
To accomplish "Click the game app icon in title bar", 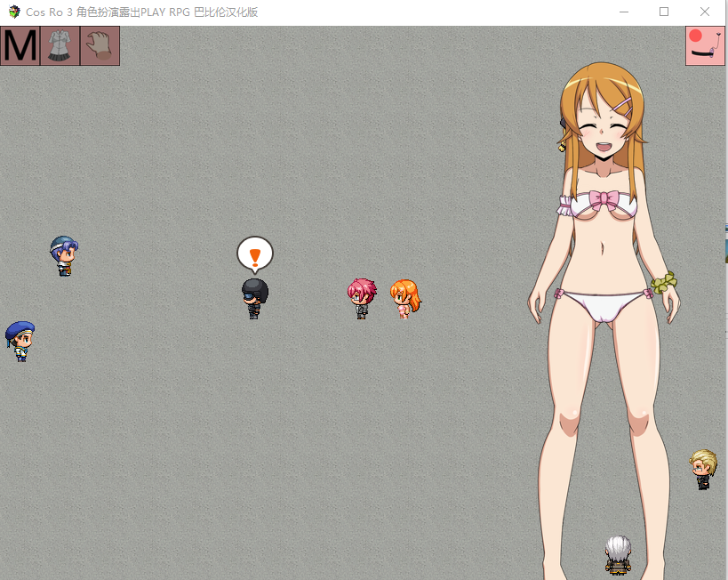I will pyautogui.click(x=14, y=12).
